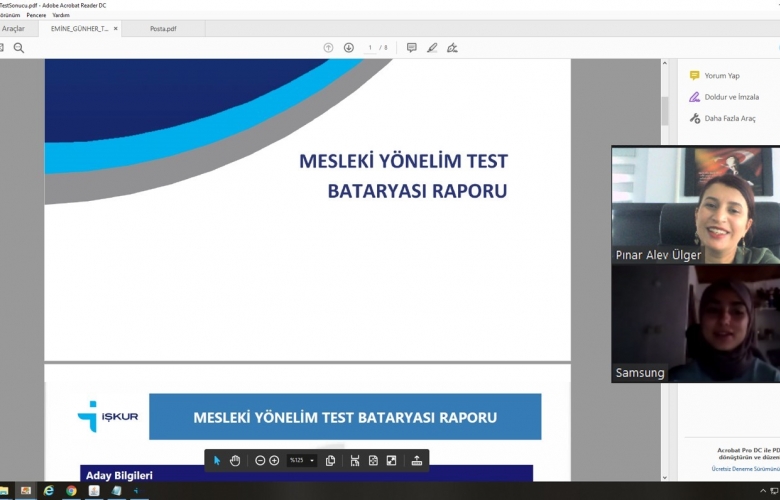
Task: Click the yellow Yorum Yap icon
Action: tap(694, 76)
